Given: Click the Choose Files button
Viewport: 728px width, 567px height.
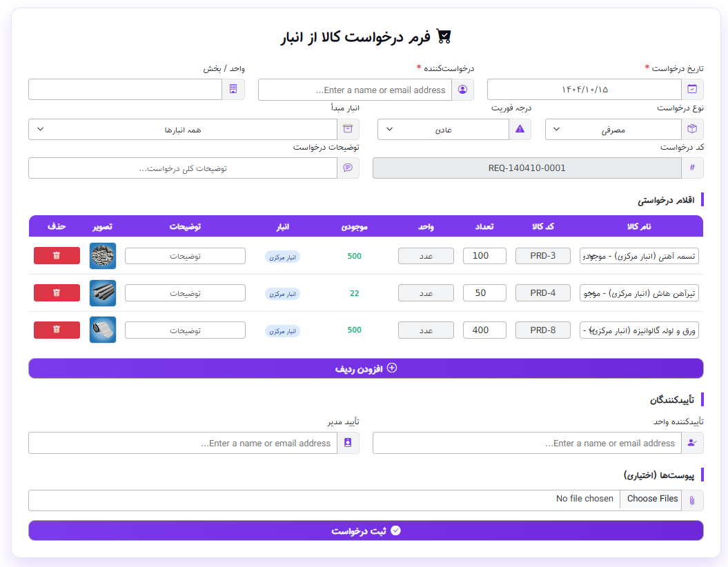Looking at the screenshot, I should click(651, 499).
